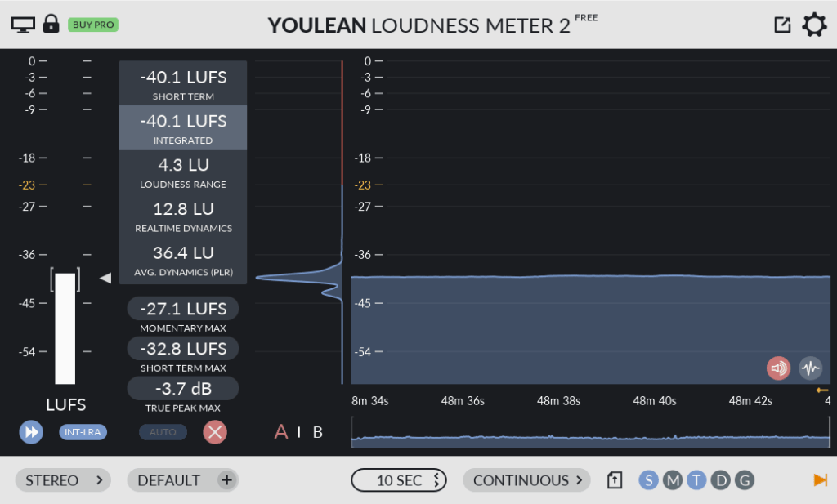Click the LOUDNESS RANGE 4.3 LU readout
Viewport: 837px width, 504px height.
(183, 172)
